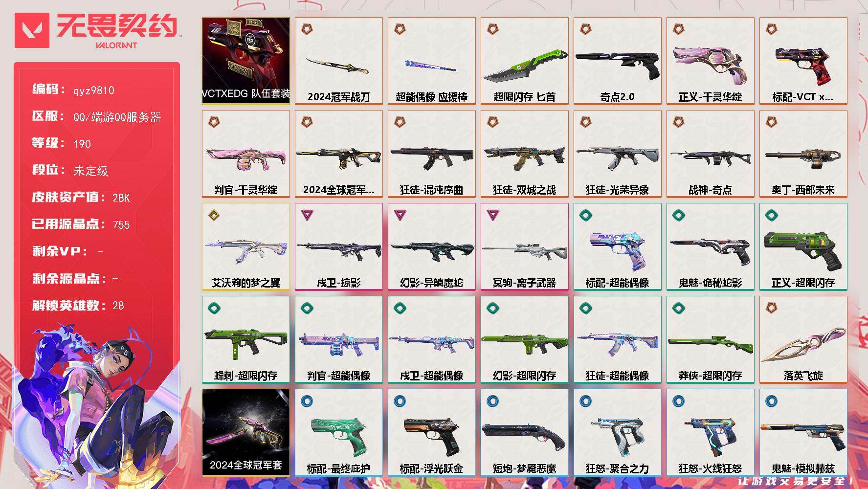Screen dimensions: 868x489
Task: Select the 奇点2.0 pistol skin
Action: coord(618,61)
